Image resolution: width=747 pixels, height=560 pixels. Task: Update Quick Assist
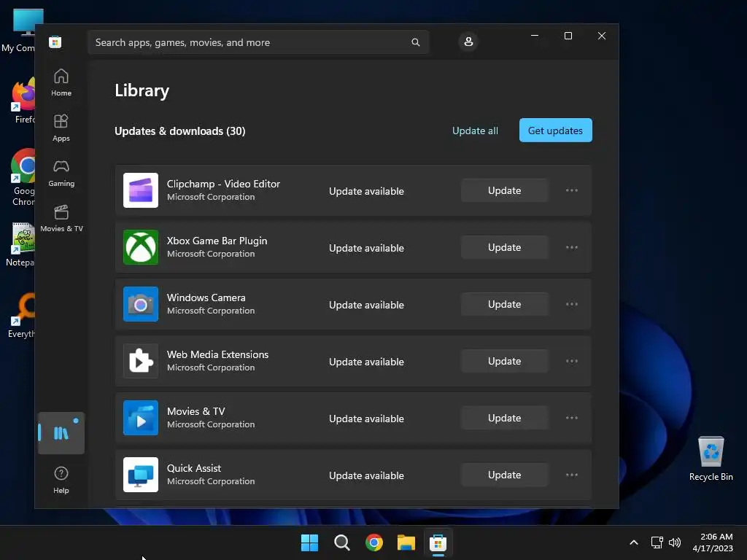[505, 475]
